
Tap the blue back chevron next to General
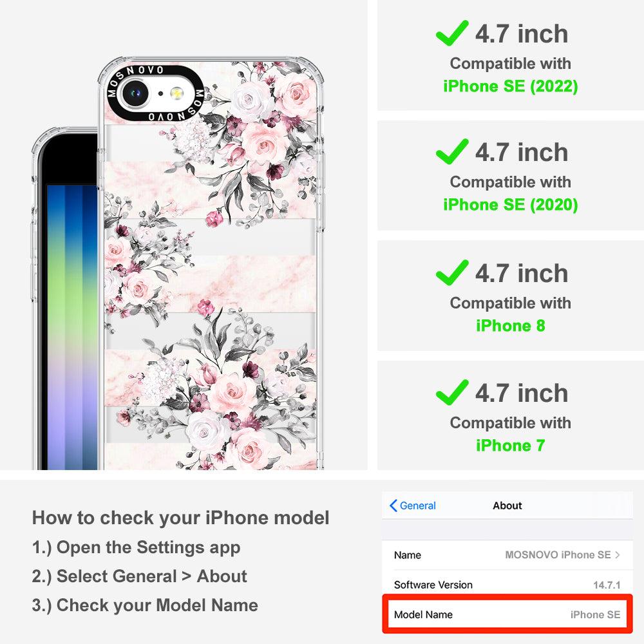pos(393,506)
